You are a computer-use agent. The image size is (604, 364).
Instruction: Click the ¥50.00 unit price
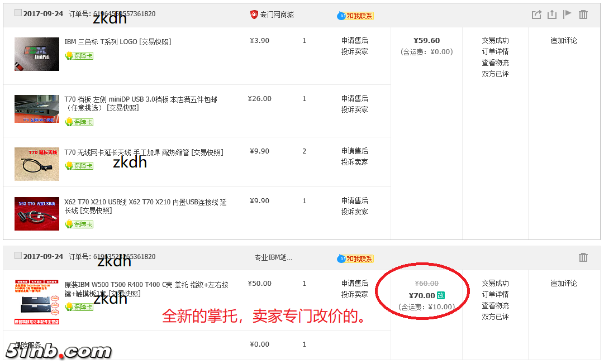[x=260, y=283]
